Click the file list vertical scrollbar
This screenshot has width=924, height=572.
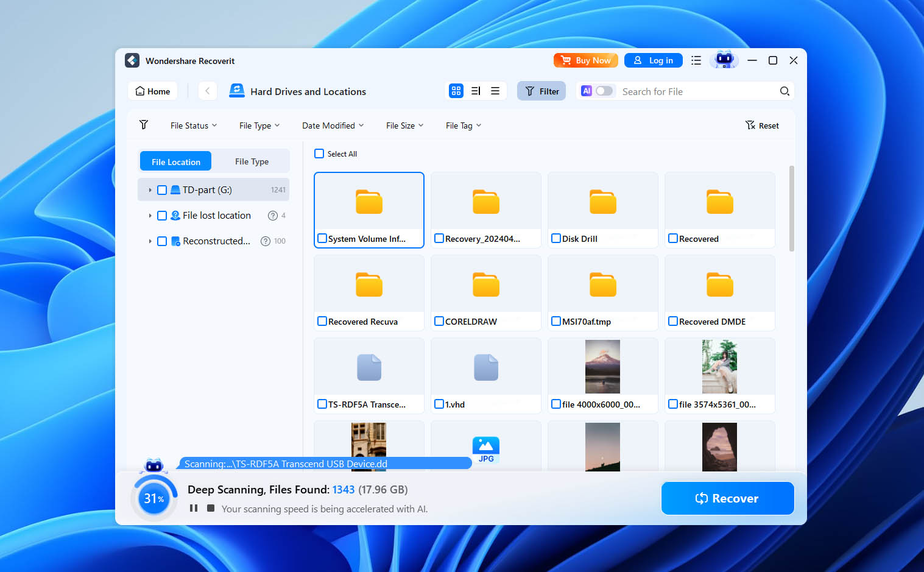[792, 208]
